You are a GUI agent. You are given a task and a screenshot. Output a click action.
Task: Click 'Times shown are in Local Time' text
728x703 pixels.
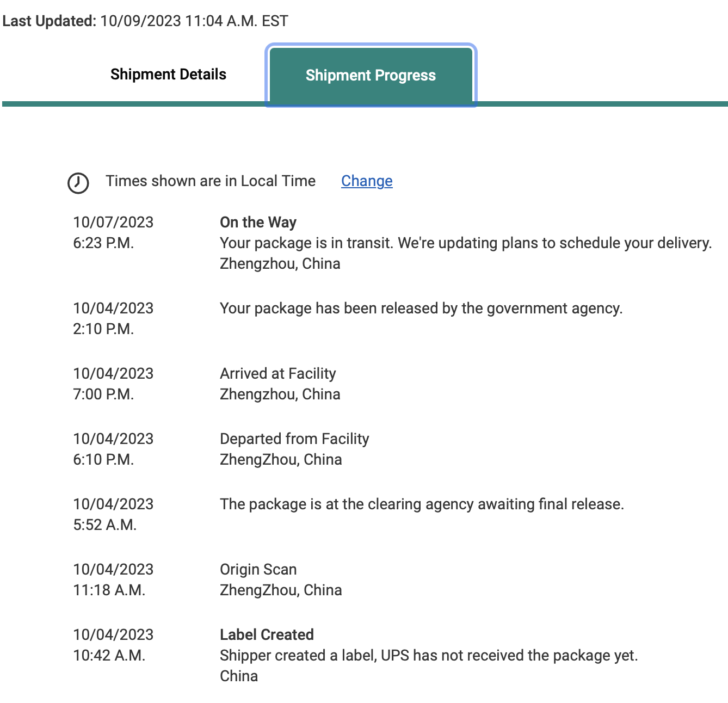pos(211,181)
